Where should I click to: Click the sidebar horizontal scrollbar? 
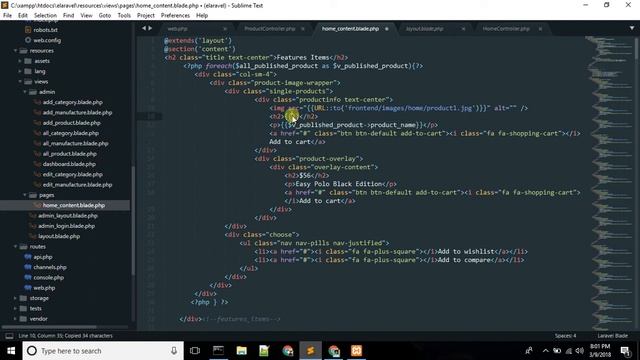pyautogui.click(x=49, y=327)
